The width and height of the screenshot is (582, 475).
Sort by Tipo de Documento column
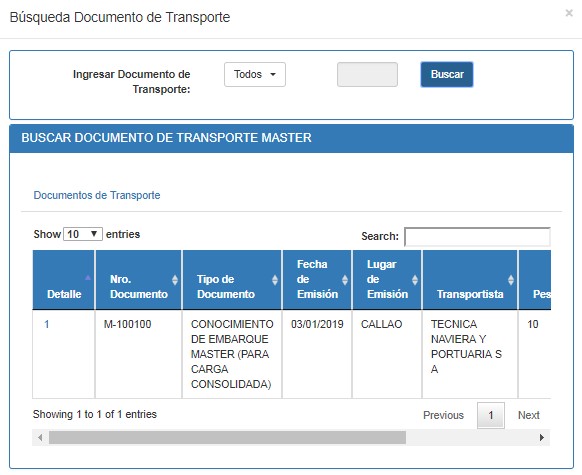[x=232, y=280]
